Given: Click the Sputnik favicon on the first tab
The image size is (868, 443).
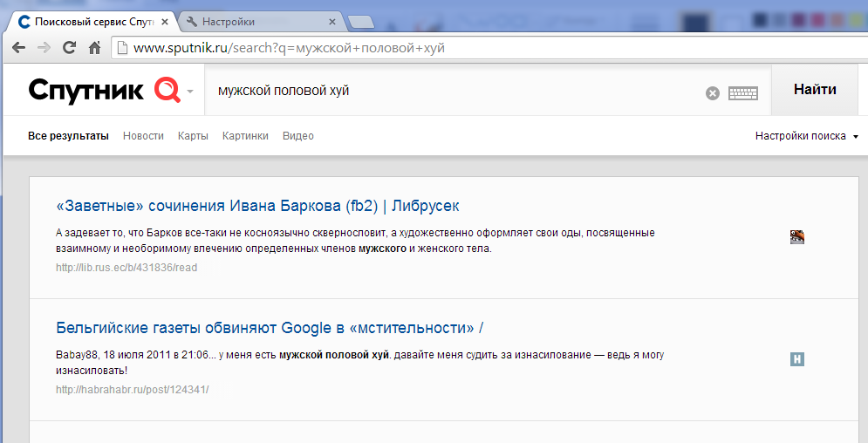Looking at the screenshot, I should click(x=24, y=22).
